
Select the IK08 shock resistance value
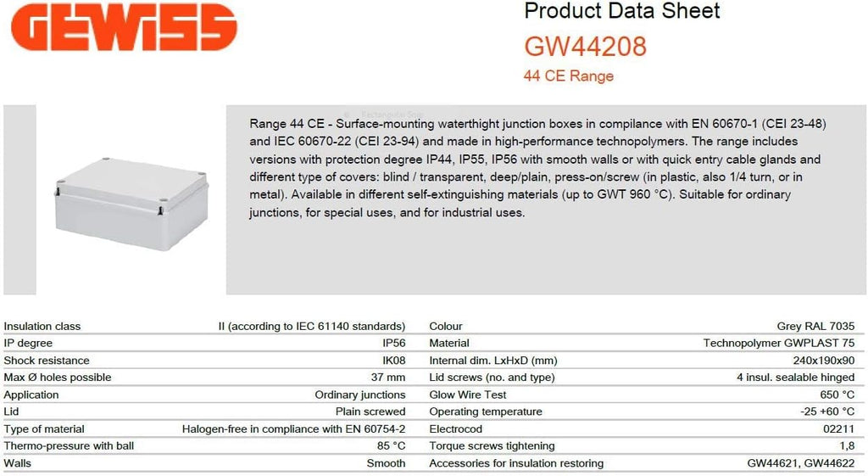[x=393, y=361]
